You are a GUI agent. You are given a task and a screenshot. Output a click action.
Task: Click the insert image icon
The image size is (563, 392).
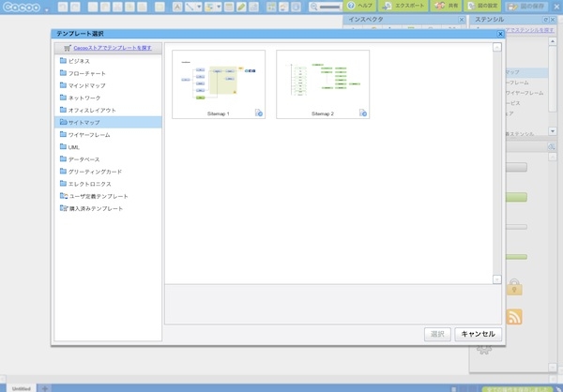click(x=253, y=7)
